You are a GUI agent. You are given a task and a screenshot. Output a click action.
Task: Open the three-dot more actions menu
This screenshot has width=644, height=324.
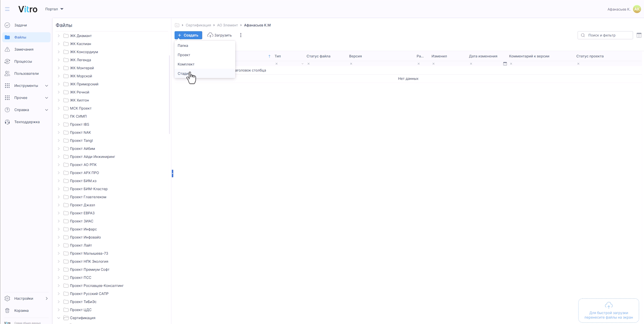240,35
